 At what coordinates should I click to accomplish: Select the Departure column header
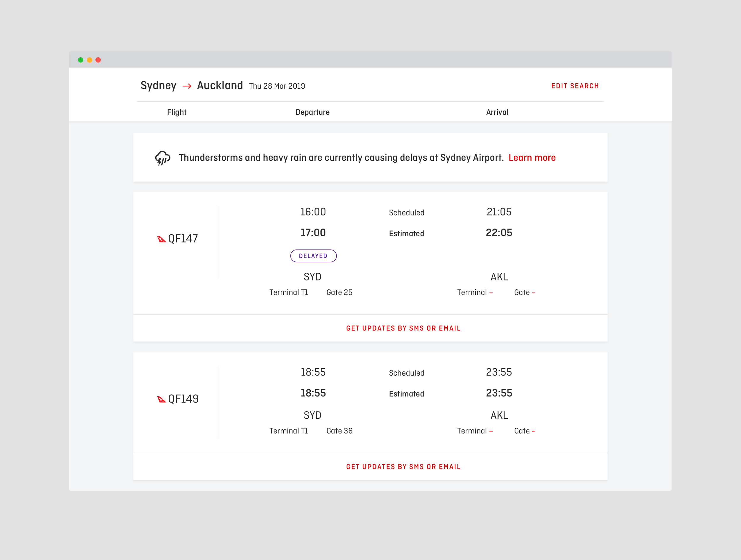coord(312,112)
